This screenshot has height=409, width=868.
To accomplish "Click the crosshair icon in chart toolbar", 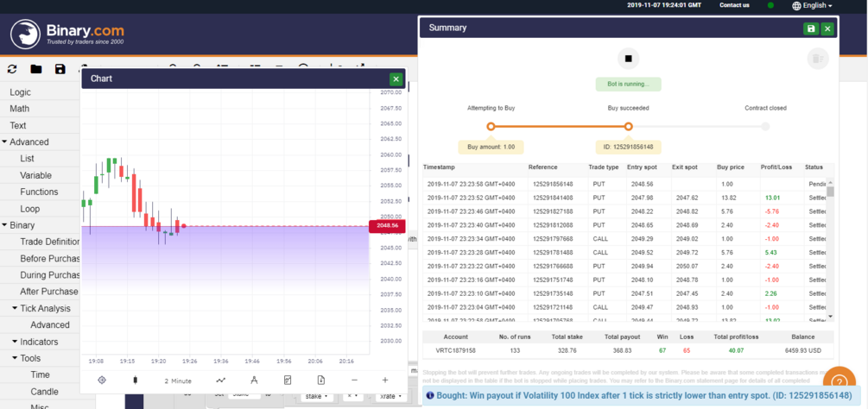I will pos(101,381).
